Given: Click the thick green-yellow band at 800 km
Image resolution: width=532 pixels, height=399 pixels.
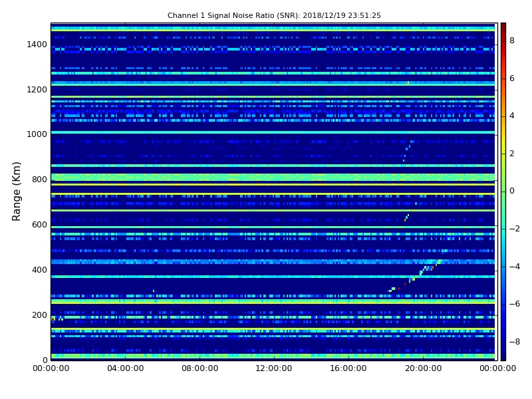Looking at the screenshot, I should tap(273, 177).
